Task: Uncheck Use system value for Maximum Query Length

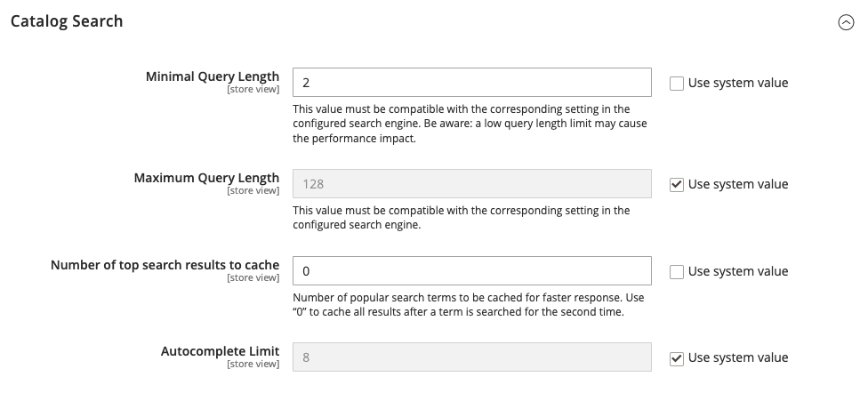Action: pos(677,185)
